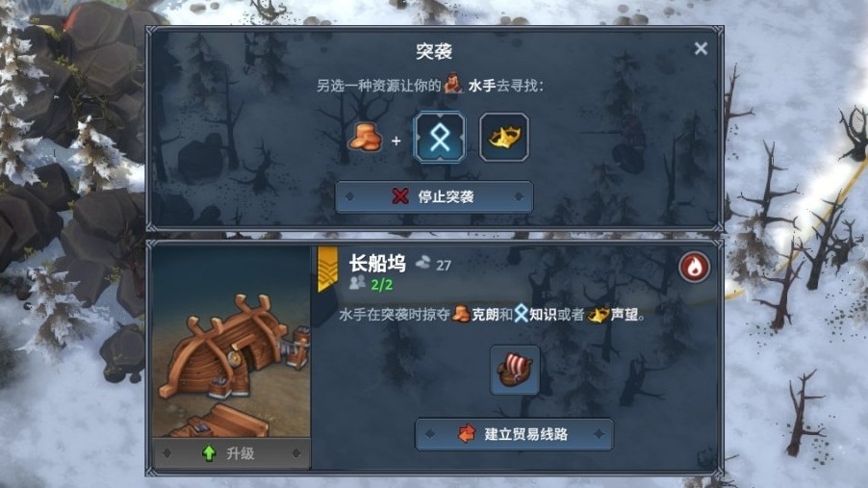The height and width of the screenshot is (488, 868).
Task: Click the rune icon beside 知识
Action: click(x=521, y=314)
